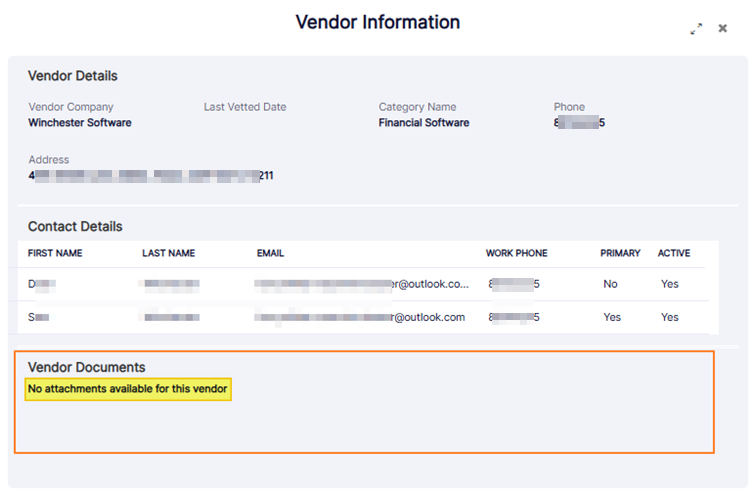Screen dimensions: 750x494
Task: Select the EMAIL column header
Action: click(270, 253)
